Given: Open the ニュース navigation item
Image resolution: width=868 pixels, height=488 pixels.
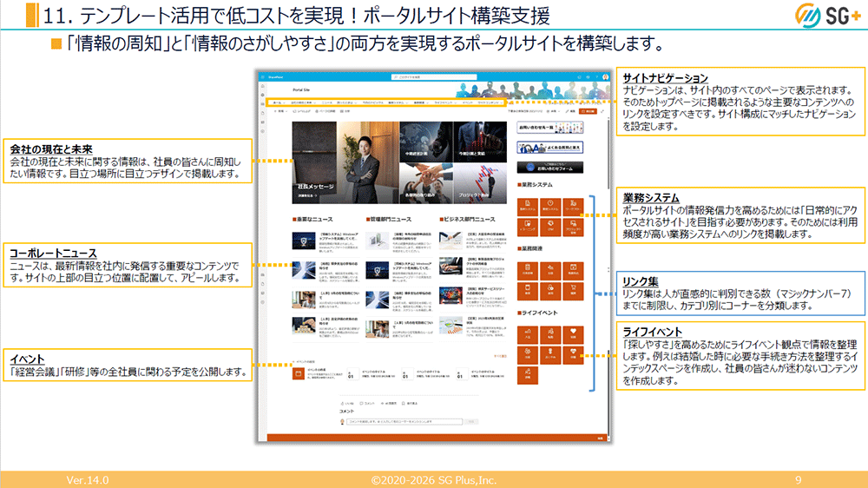Looking at the screenshot, I should click(327, 102).
